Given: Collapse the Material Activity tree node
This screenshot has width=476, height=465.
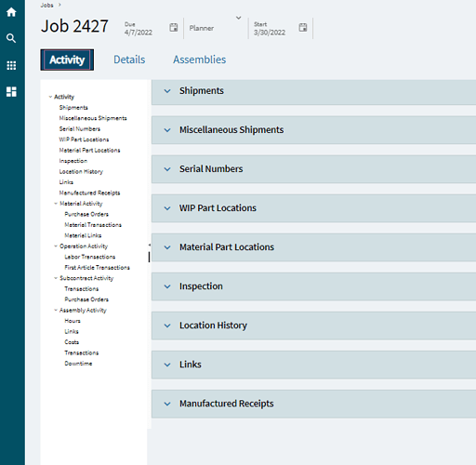Looking at the screenshot, I should [x=56, y=204].
